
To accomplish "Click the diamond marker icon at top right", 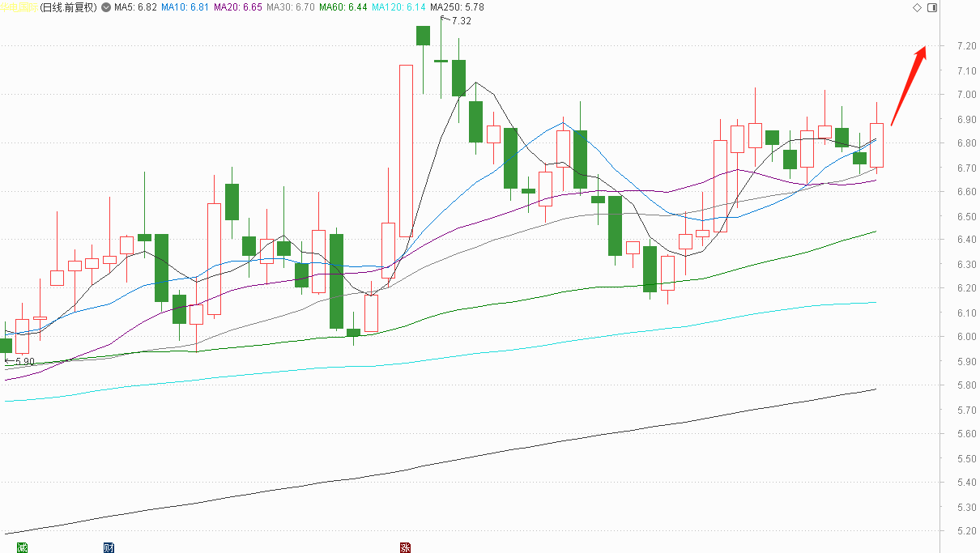I will point(917,7).
